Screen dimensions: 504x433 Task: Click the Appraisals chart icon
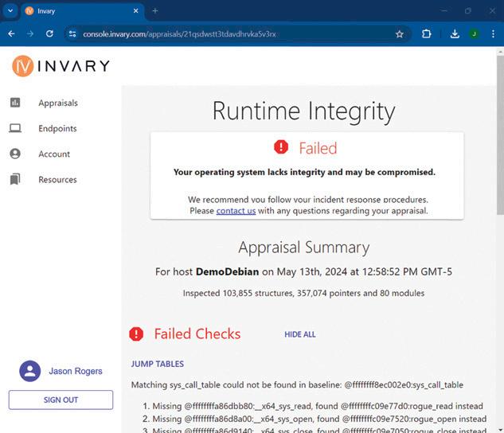tap(15, 103)
